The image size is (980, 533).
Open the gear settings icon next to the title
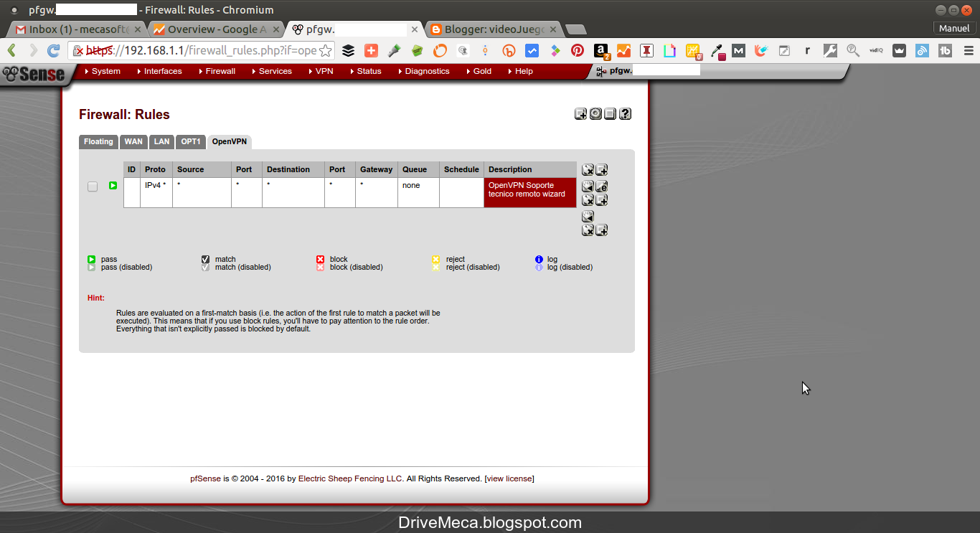pos(595,114)
